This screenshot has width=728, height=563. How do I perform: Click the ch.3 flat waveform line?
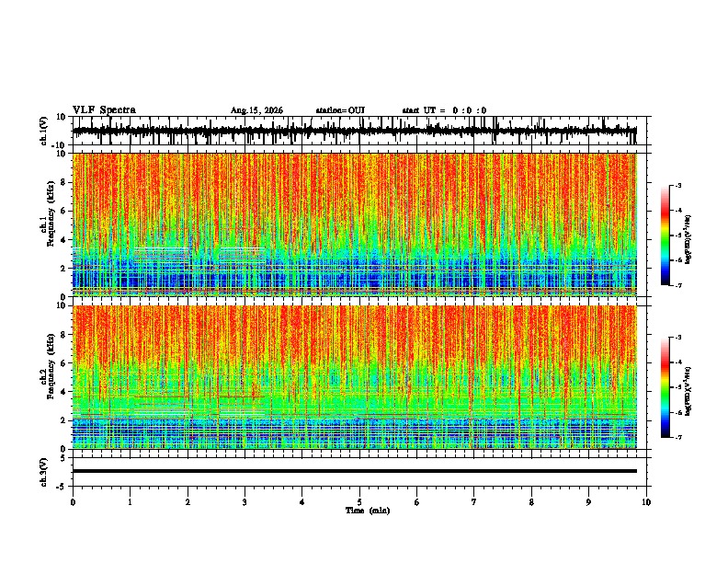pyautogui.click(x=354, y=471)
